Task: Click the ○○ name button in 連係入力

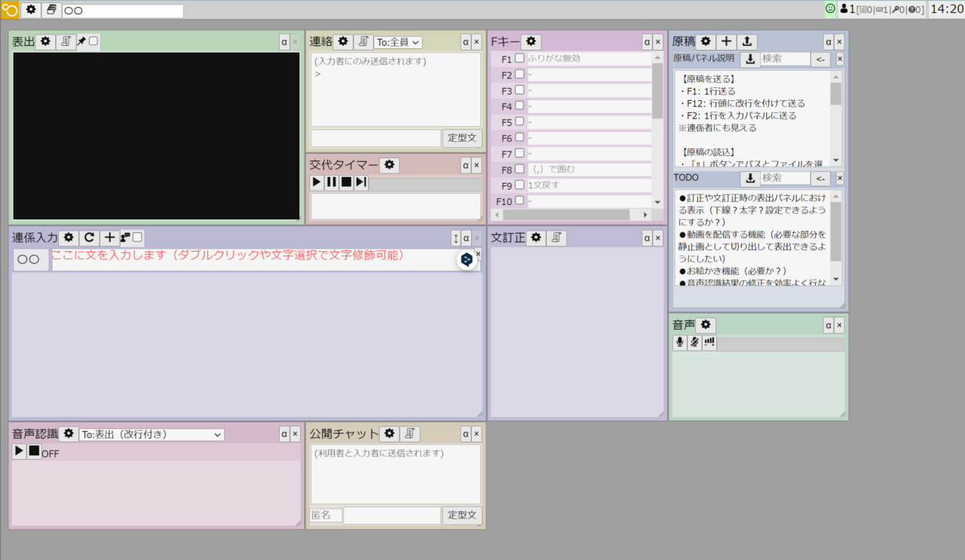Action: point(31,259)
